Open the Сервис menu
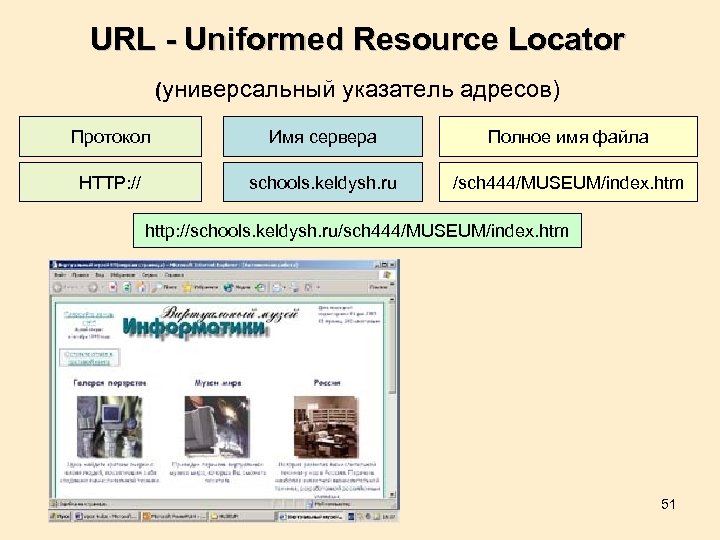This screenshot has height=540, width=720. click(150, 275)
